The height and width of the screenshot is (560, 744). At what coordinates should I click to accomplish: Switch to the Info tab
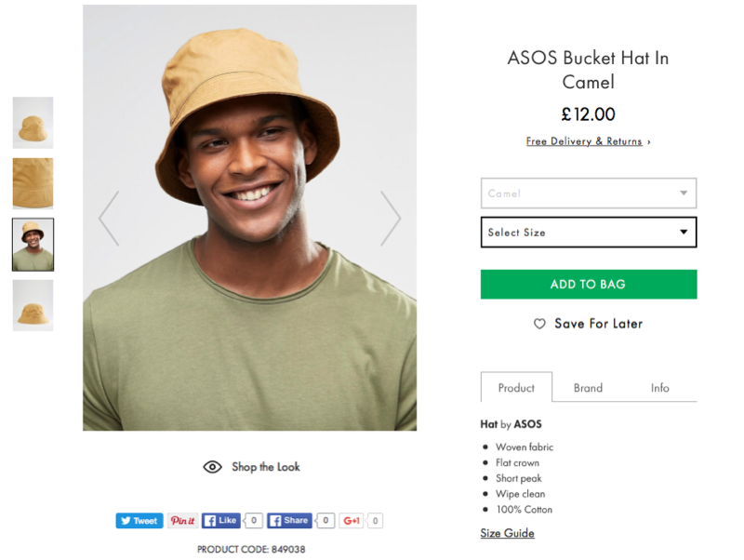point(659,388)
